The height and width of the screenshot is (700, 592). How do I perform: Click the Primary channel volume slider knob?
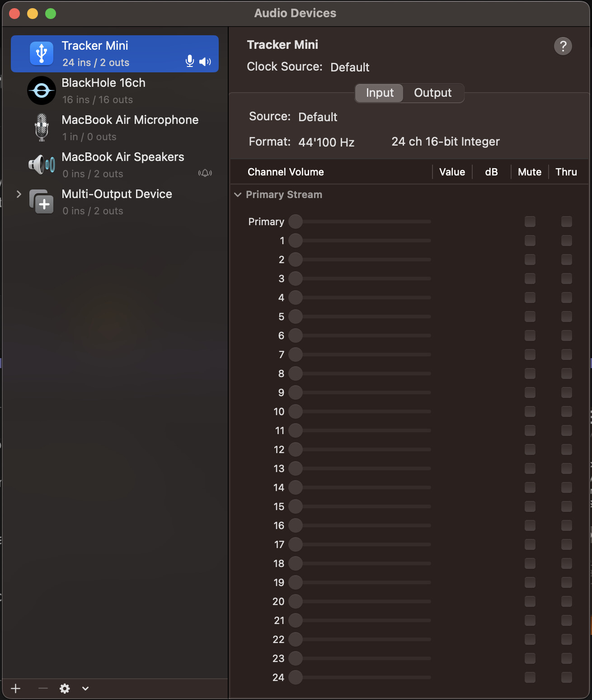[x=296, y=222]
